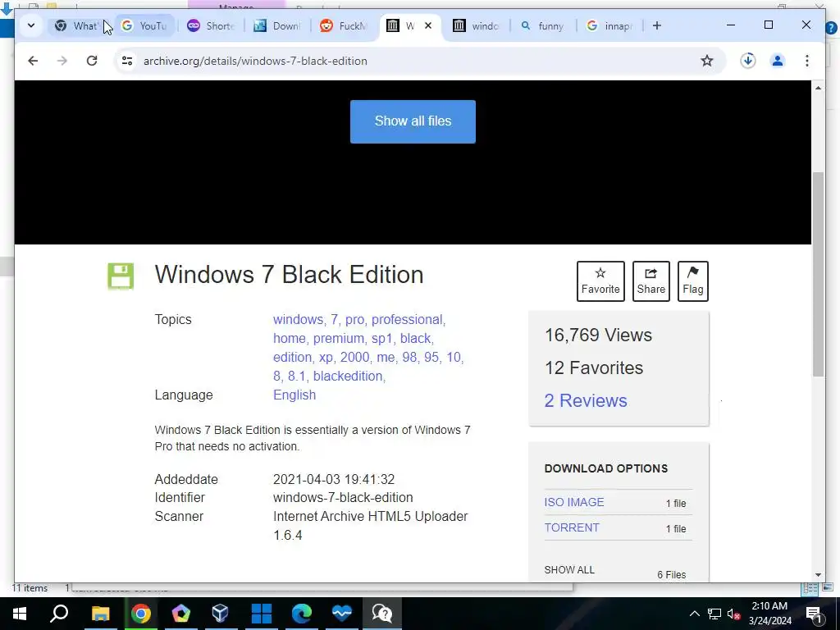Switch to the "What" Chrome tab
The width and height of the screenshot is (840, 630).
(78, 25)
